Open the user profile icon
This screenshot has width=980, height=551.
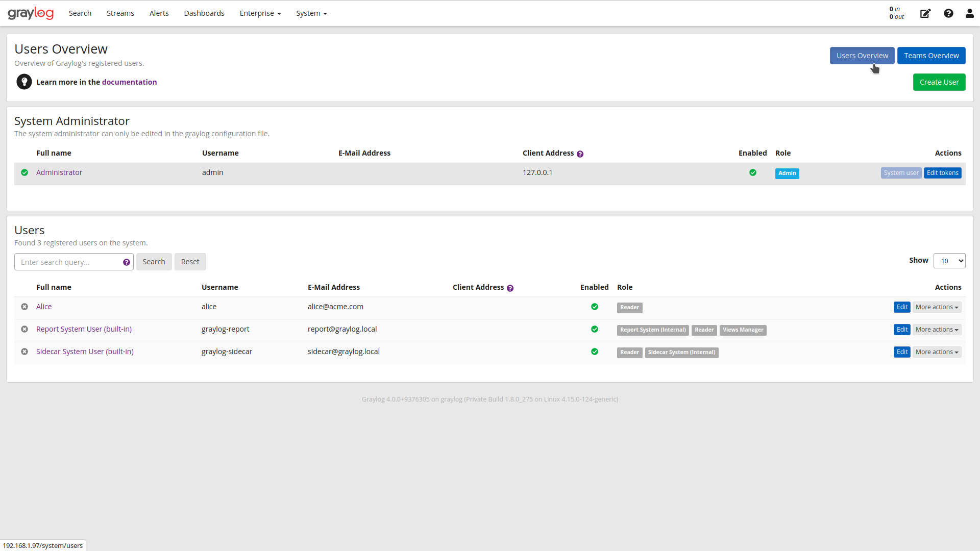(x=969, y=13)
